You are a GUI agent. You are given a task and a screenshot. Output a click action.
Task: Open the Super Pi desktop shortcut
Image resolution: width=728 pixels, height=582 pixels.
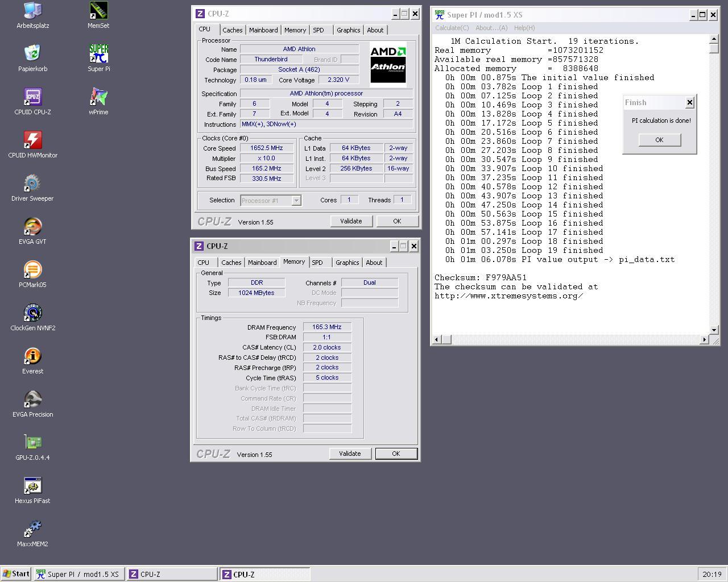coord(98,58)
